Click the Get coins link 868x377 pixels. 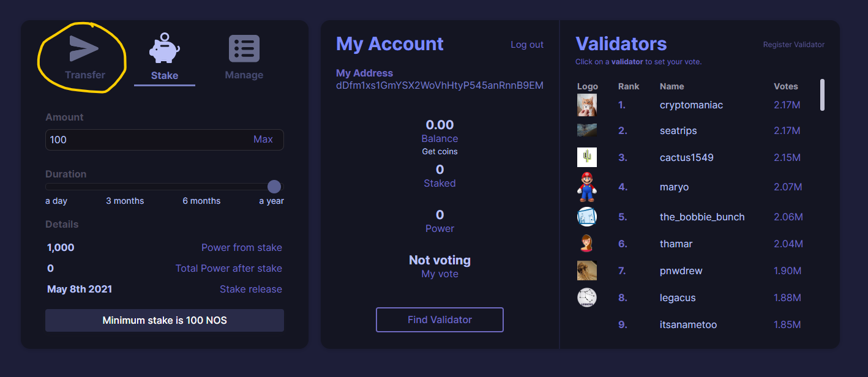click(440, 151)
